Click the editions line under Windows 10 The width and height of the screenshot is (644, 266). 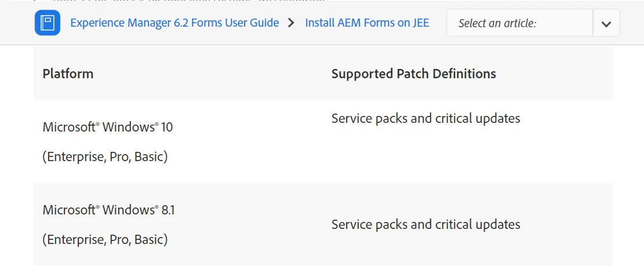[x=105, y=157]
